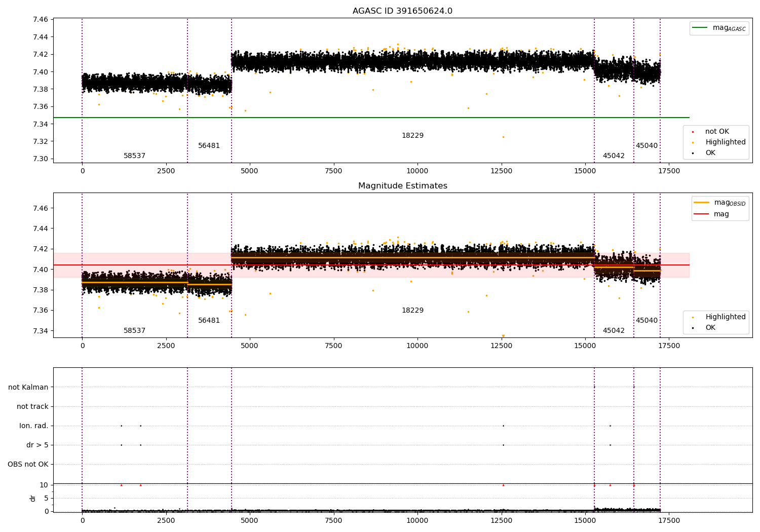Click the green AGASC magnitude line in top plot
The width and height of the screenshot is (760, 532).
pyautogui.click(x=371, y=118)
